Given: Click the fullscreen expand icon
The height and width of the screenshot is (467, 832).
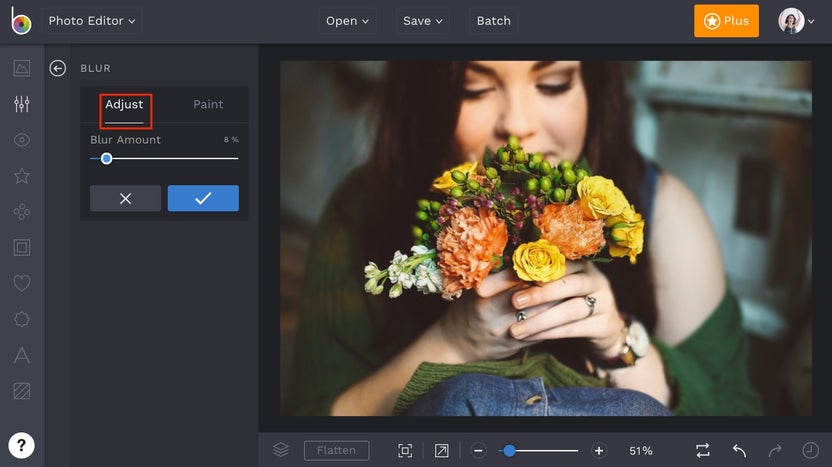Looking at the screenshot, I should point(441,451).
